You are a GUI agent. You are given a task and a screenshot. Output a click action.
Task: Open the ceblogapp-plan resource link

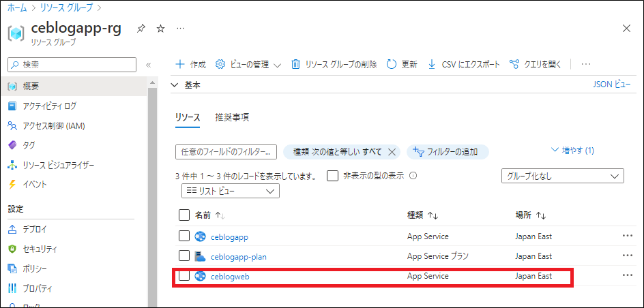tap(239, 257)
